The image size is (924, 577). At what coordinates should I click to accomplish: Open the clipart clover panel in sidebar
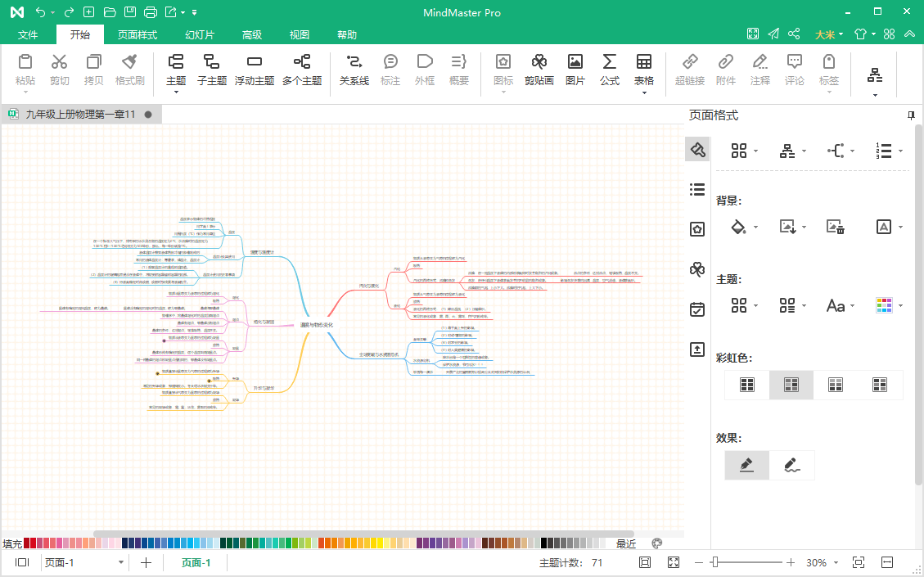click(x=697, y=269)
